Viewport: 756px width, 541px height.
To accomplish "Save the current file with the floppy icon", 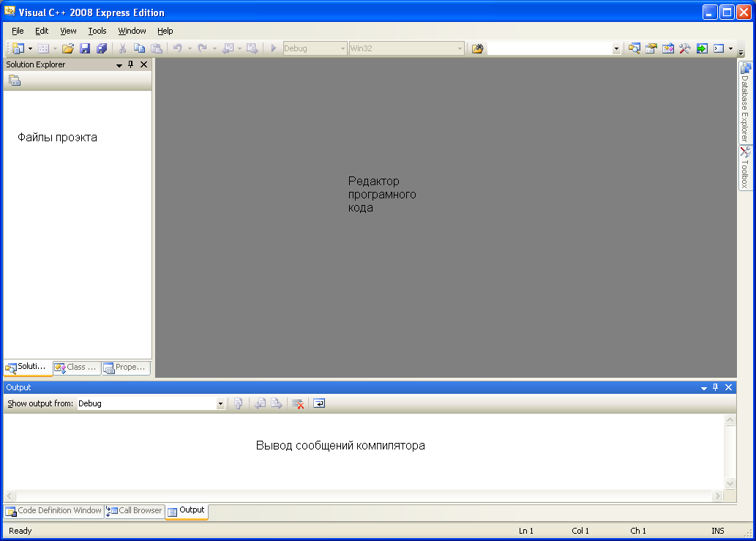I will (85, 48).
